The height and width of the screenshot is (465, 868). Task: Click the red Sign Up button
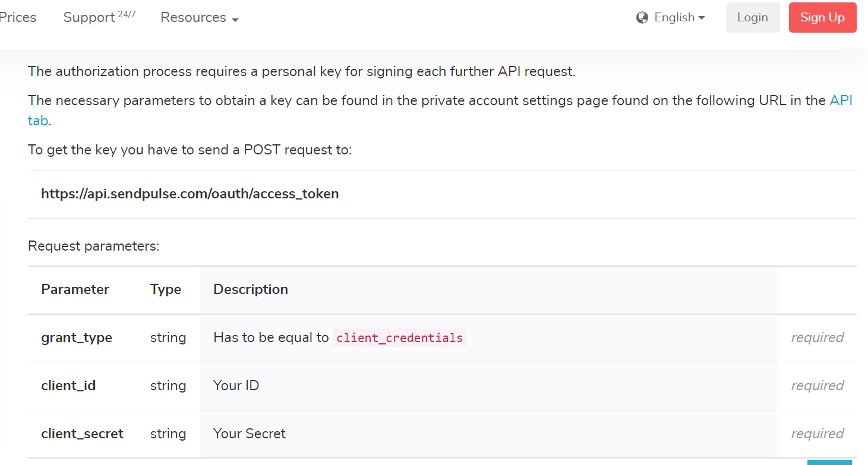[x=822, y=17]
